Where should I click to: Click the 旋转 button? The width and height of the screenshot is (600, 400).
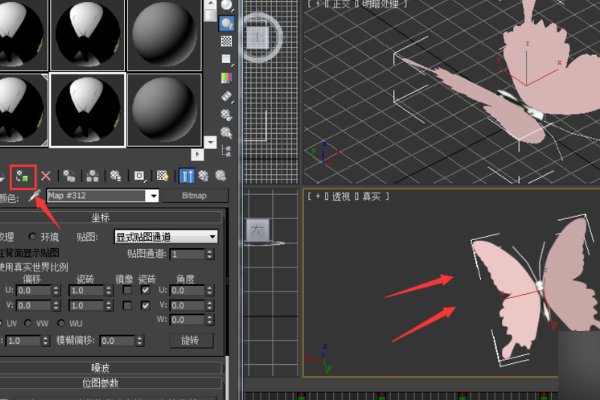(191, 341)
